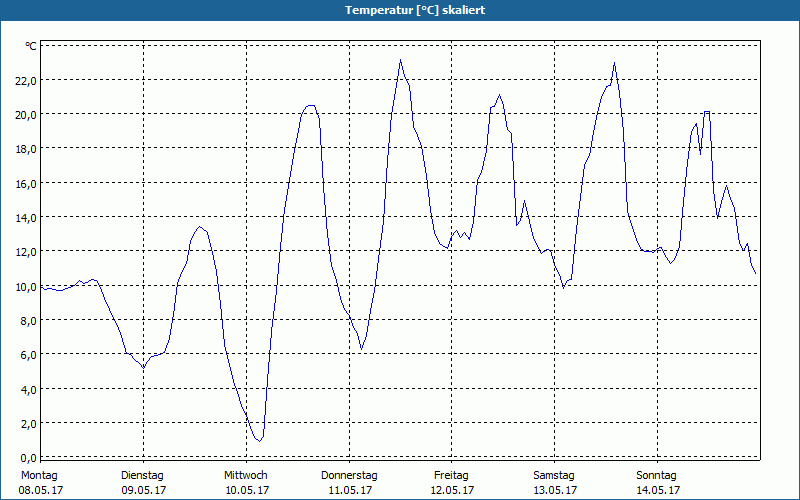Click the Mittwoch morning minimum near 1 degree
This screenshot has width=800, height=500.
(259, 440)
